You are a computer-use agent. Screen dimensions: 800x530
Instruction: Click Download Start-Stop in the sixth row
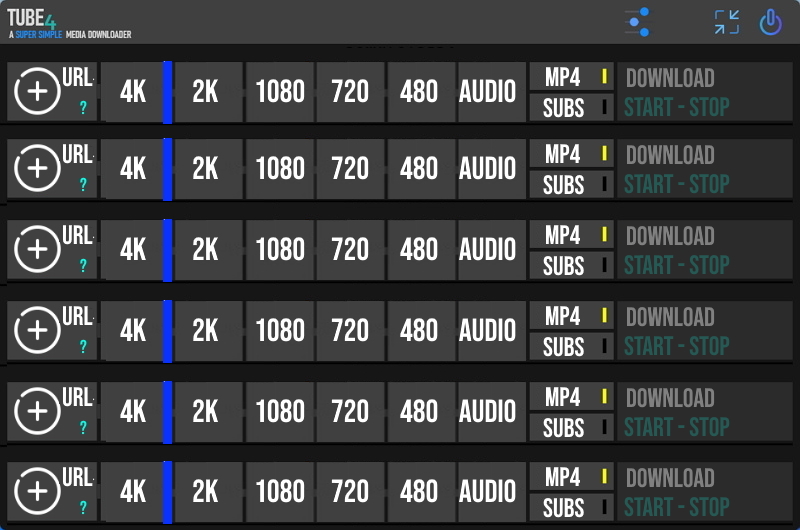pos(705,491)
